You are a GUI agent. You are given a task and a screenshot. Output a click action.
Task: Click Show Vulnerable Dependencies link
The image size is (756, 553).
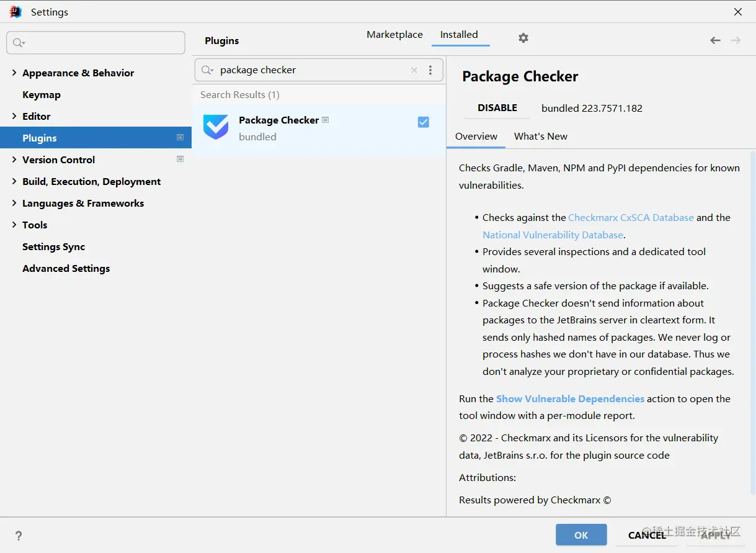coord(570,399)
